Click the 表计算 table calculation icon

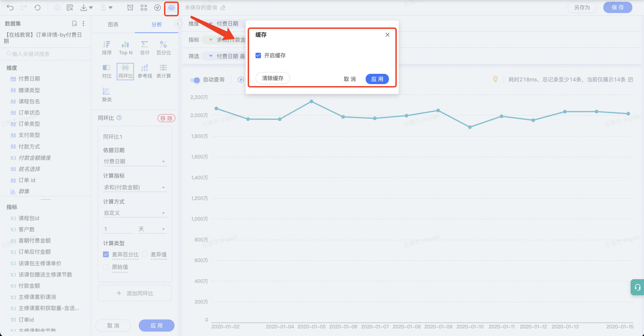coord(164,71)
